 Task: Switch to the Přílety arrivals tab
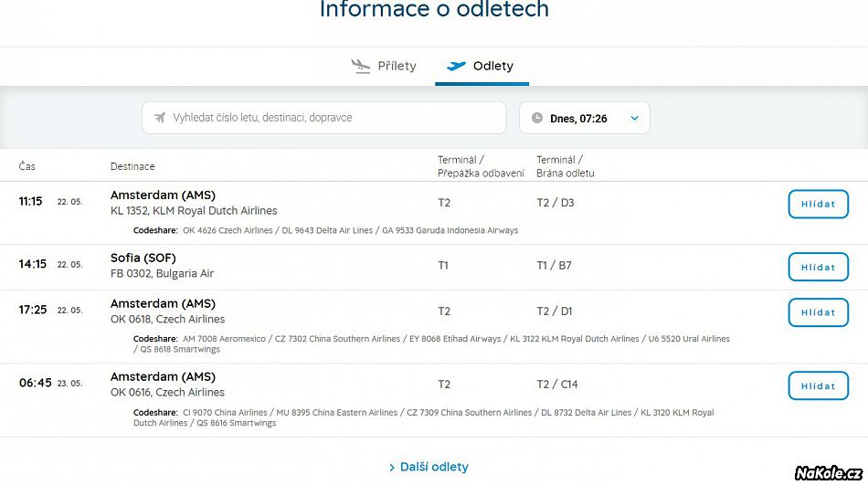[x=384, y=66]
